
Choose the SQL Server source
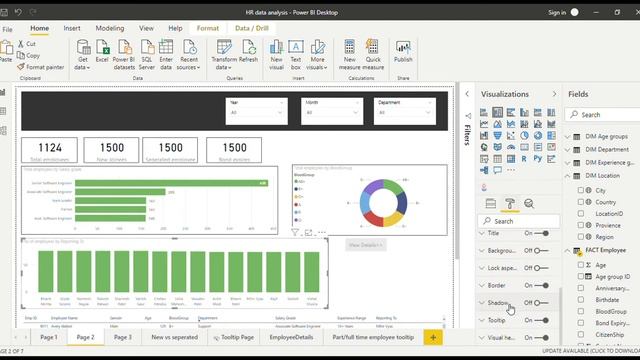[147, 54]
